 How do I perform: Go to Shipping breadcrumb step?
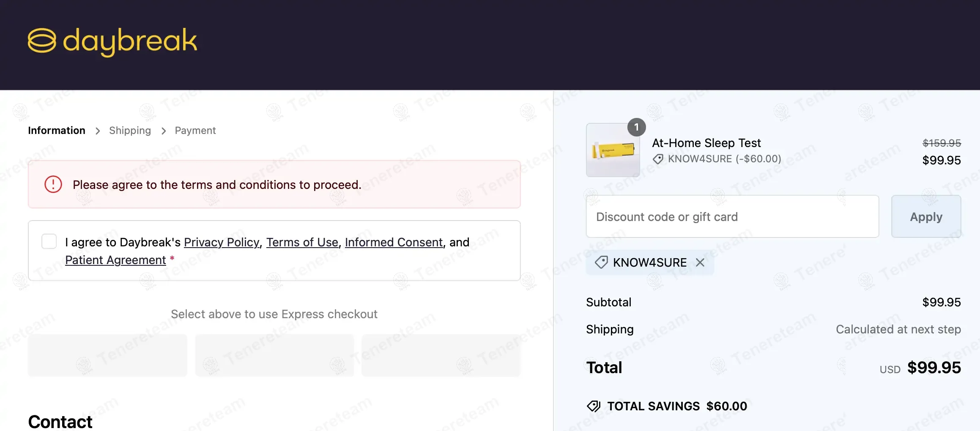130,131
